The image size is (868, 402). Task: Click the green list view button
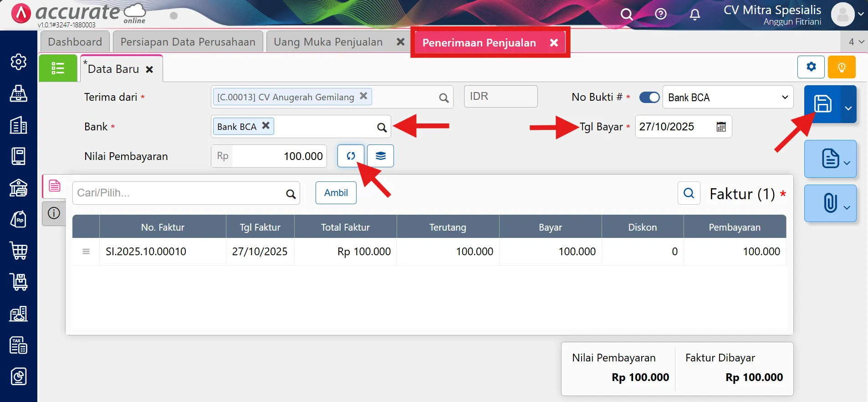58,68
